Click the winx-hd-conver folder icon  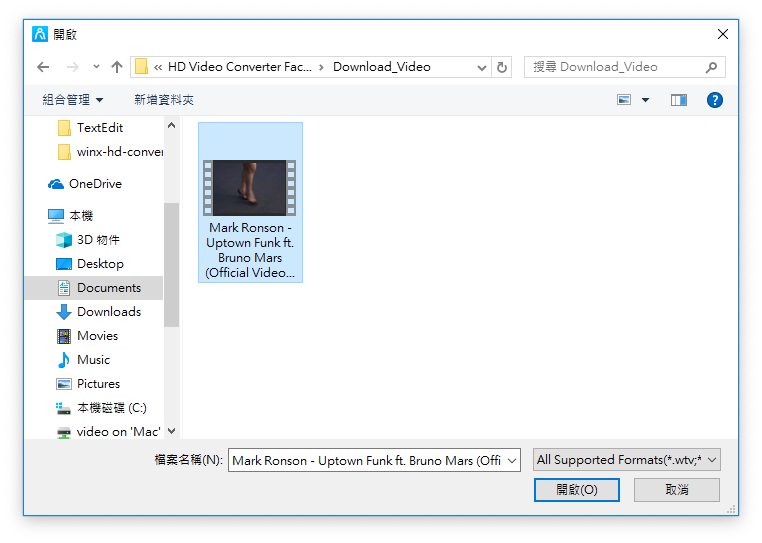click(x=64, y=152)
